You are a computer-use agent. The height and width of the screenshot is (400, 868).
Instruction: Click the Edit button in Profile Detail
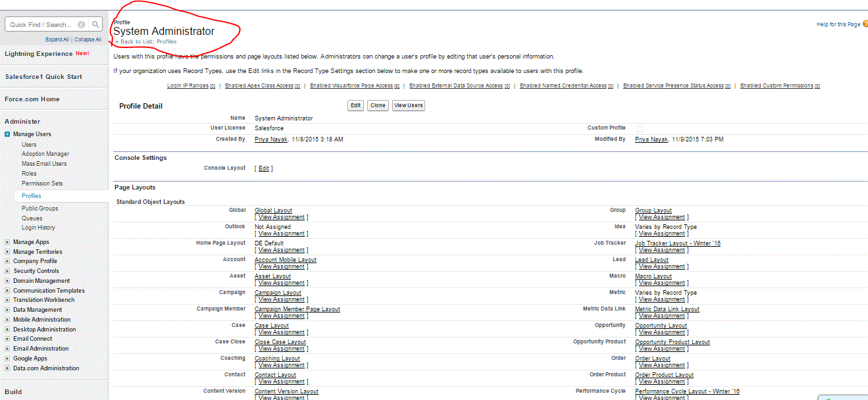[355, 105]
